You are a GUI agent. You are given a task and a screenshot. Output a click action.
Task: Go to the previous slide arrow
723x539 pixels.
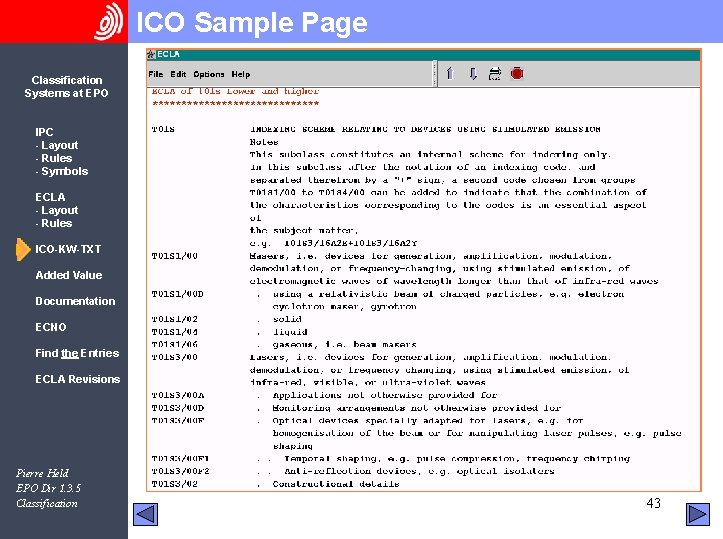(x=145, y=515)
